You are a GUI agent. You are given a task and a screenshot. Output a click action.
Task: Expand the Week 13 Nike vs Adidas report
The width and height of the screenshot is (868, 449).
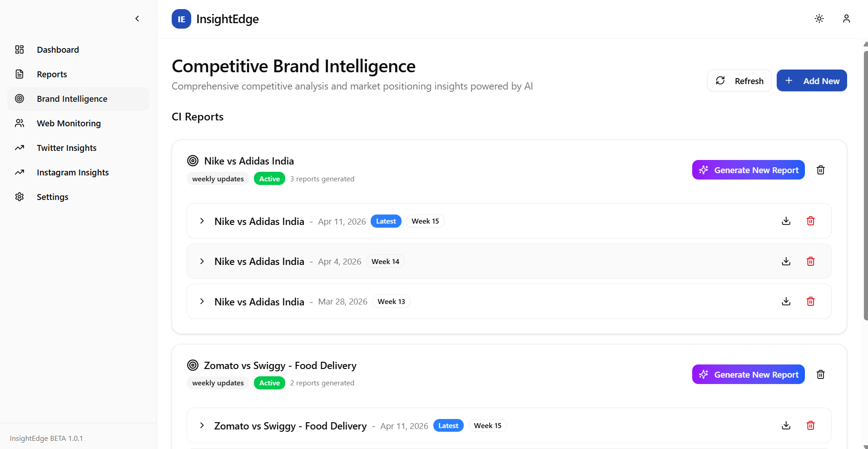pos(202,301)
